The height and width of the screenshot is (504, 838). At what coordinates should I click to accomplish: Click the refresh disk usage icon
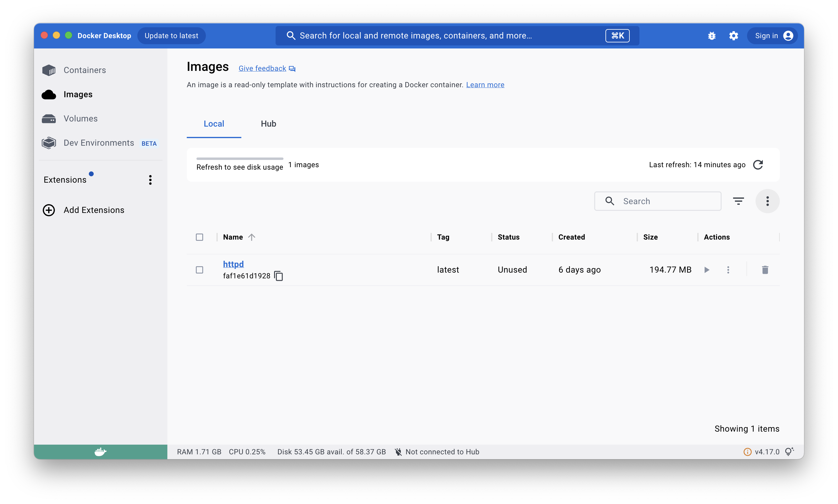pos(758,165)
